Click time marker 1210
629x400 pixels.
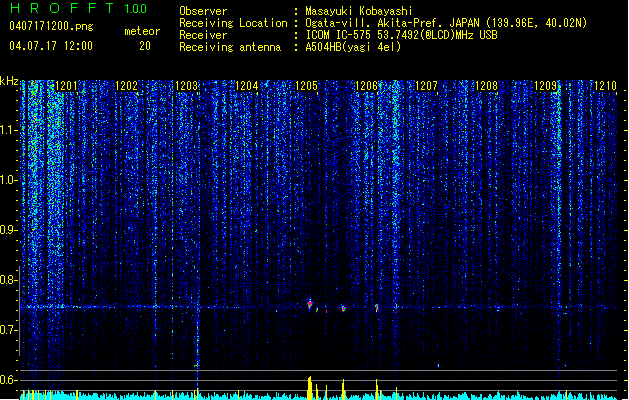605,86
